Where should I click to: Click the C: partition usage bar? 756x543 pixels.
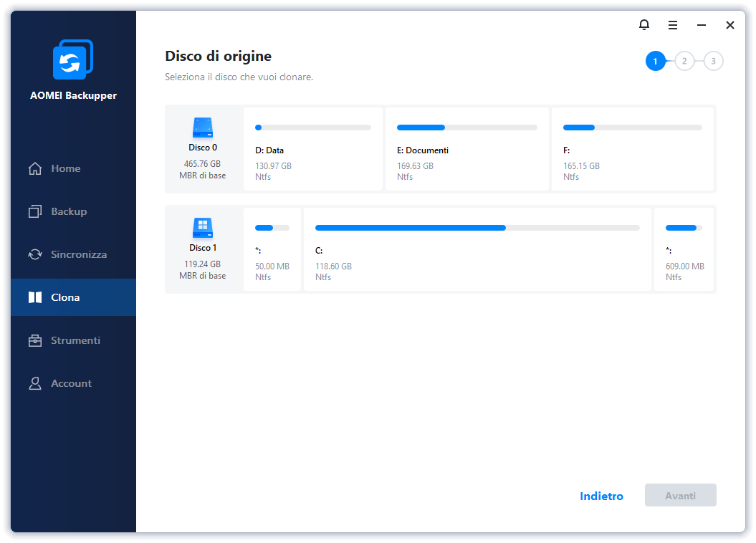point(477,228)
